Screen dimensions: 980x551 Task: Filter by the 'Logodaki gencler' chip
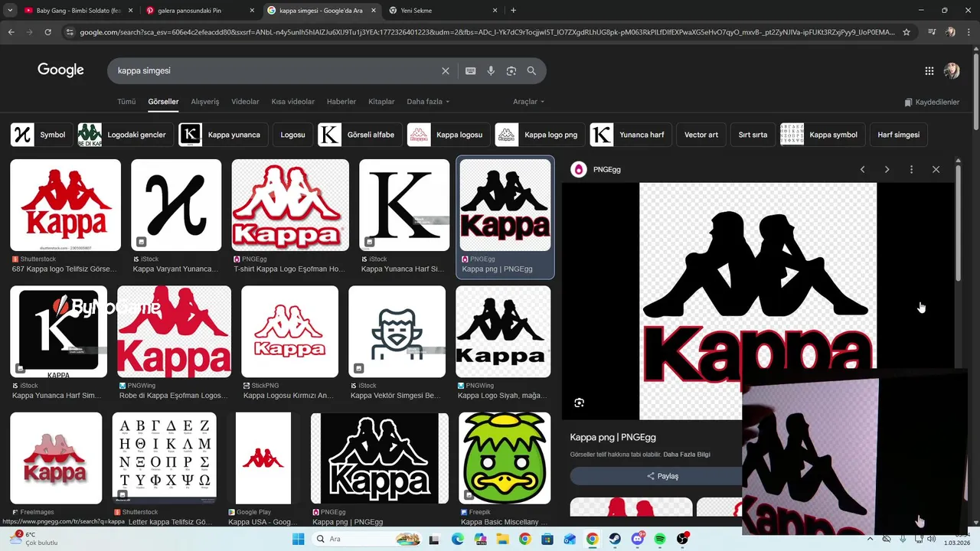[125, 135]
